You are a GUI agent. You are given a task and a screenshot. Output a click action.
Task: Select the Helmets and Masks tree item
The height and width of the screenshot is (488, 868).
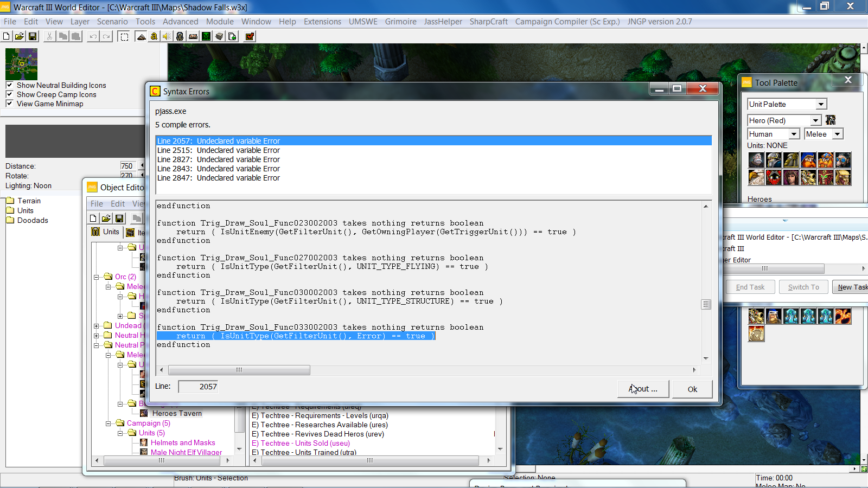tap(183, 442)
